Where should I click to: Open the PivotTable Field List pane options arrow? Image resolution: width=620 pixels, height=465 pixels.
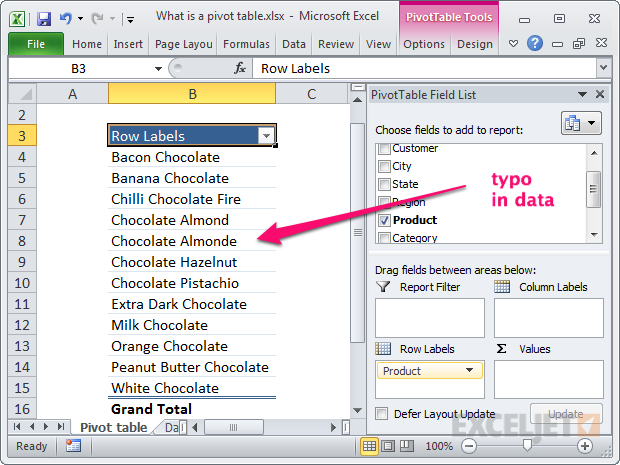point(582,94)
